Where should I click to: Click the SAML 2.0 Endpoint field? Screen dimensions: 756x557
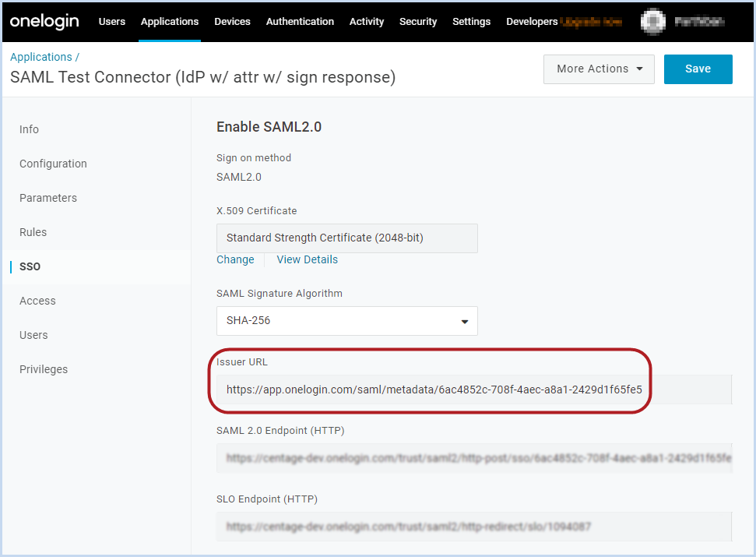tap(474, 458)
